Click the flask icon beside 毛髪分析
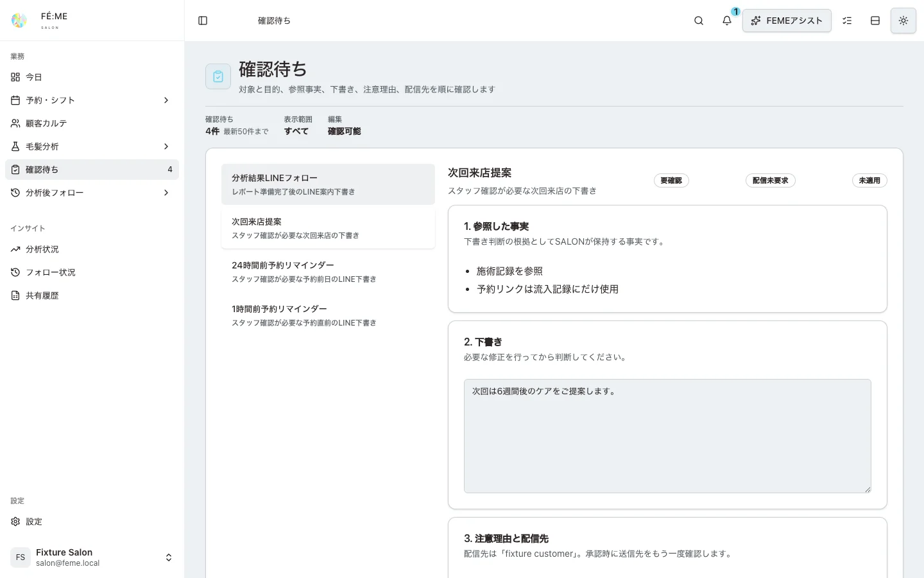 (x=15, y=146)
